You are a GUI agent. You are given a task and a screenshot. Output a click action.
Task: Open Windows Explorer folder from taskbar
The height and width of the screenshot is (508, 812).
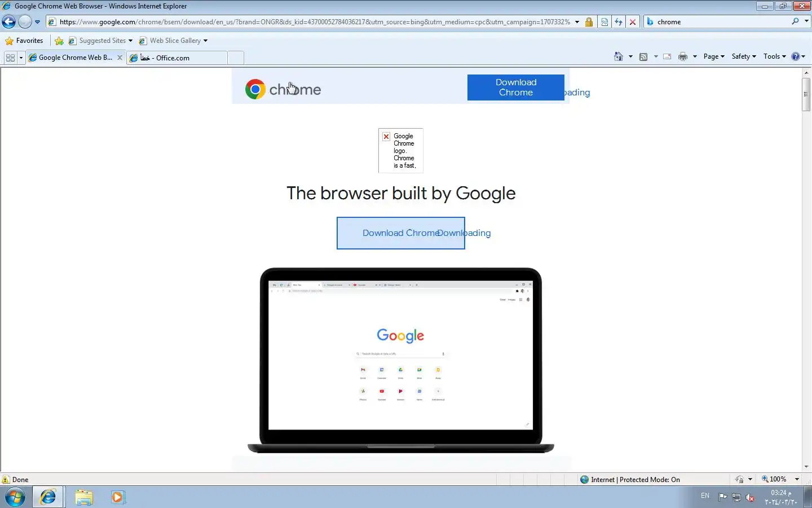pos(84,497)
